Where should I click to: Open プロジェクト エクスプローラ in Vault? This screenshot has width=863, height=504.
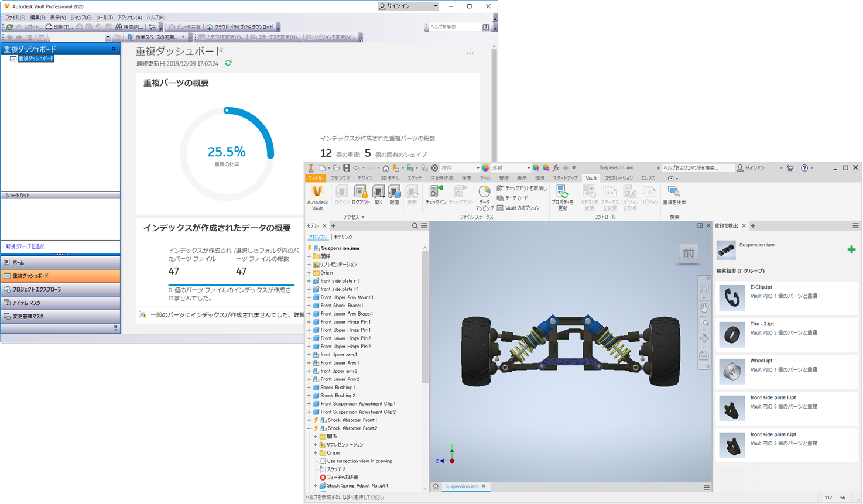point(60,289)
